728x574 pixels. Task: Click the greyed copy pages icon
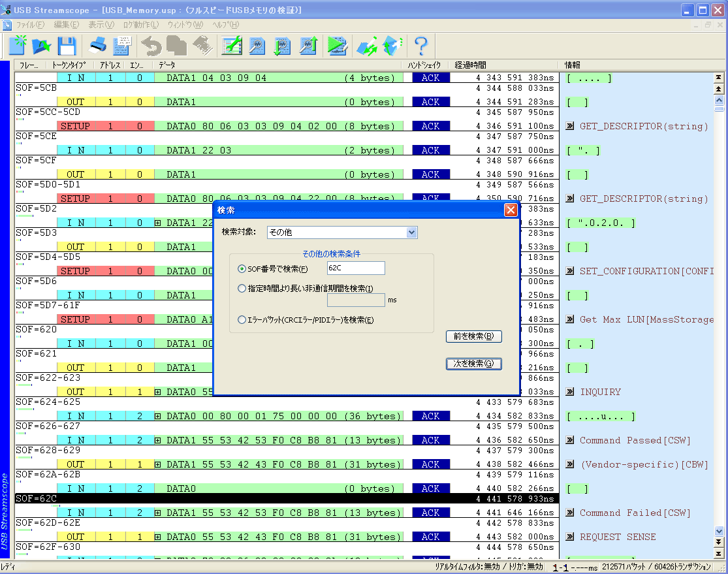tap(176, 46)
